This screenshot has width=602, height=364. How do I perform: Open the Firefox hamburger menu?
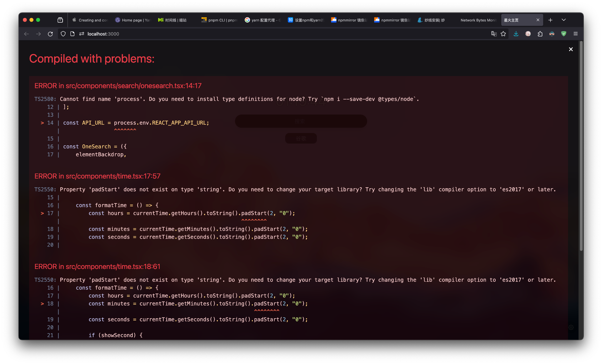click(x=576, y=34)
